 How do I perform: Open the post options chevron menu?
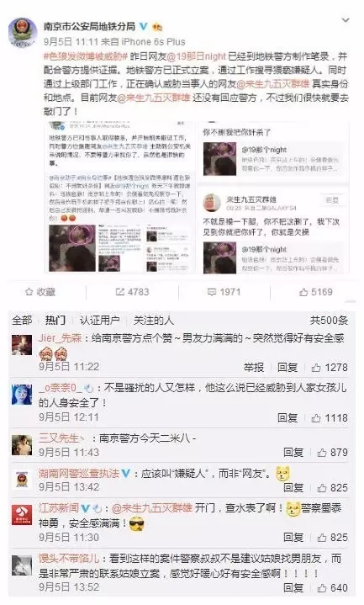point(346,20)
